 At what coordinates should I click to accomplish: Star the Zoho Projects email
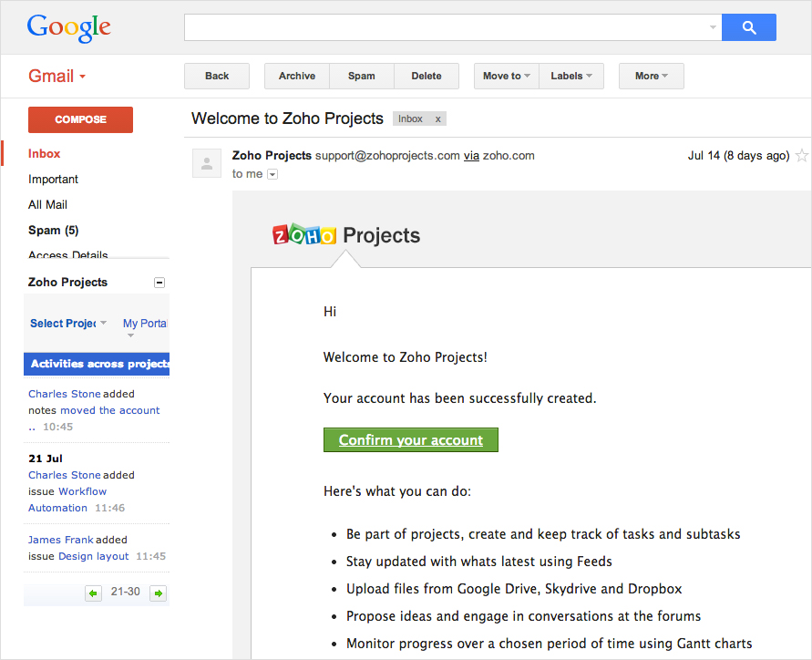click(x=801, y=156)
